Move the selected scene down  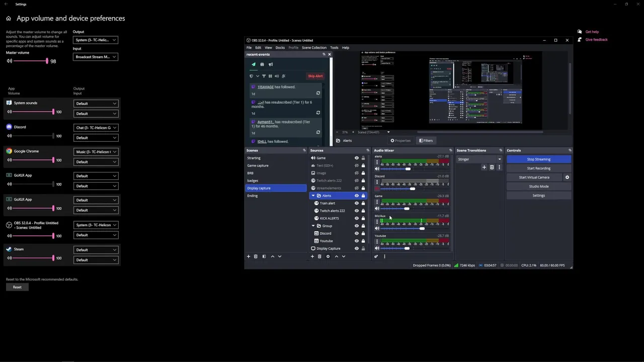coord(280,256)
